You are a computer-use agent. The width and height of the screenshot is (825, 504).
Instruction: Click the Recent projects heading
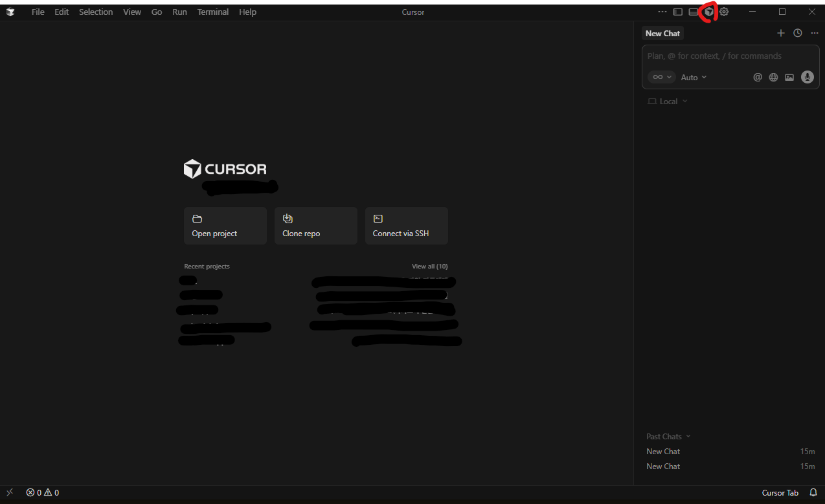pyautogui.click(x=207, y=266)
